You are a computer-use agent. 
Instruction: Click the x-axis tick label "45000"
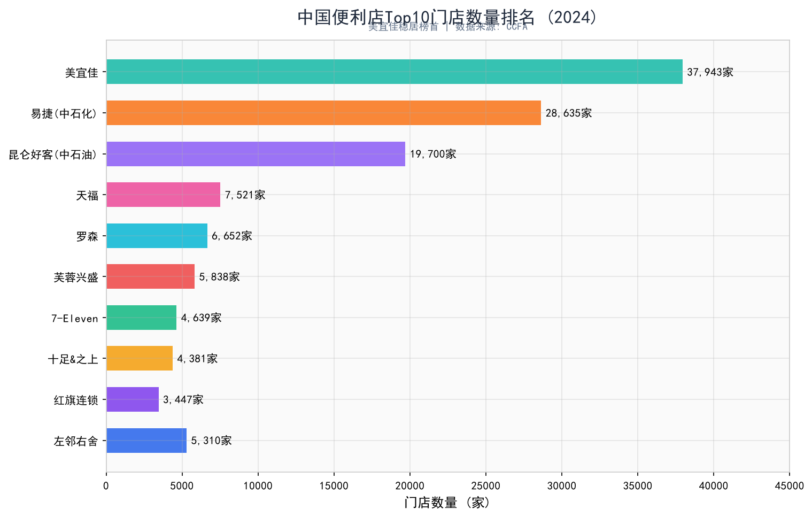tap(790, 485)
